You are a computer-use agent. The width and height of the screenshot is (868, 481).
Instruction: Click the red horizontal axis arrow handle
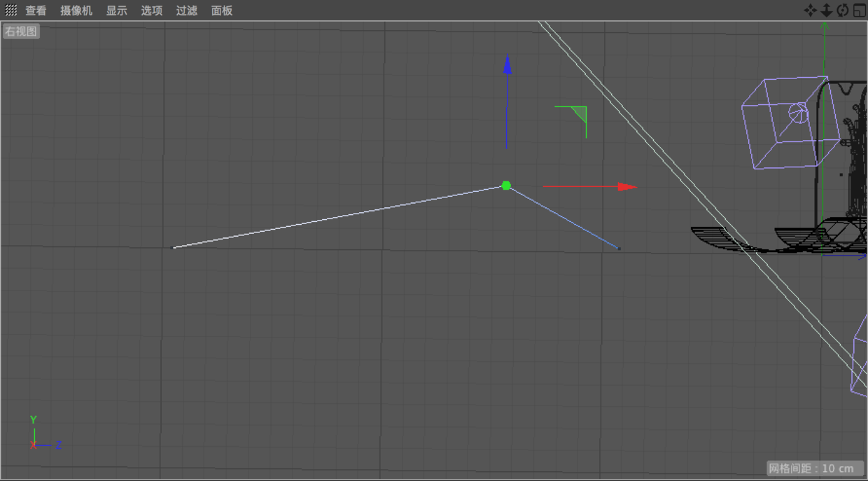click(627, 187)
